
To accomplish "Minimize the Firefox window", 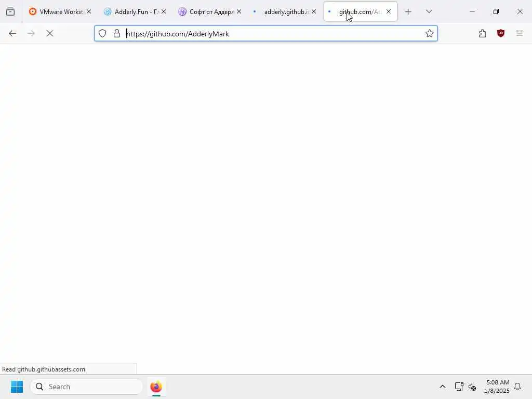I will 472,11.
